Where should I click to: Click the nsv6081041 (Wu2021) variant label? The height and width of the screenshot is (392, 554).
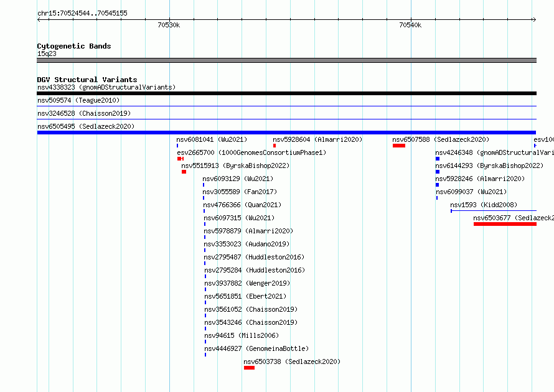click(x=212, y=139)
